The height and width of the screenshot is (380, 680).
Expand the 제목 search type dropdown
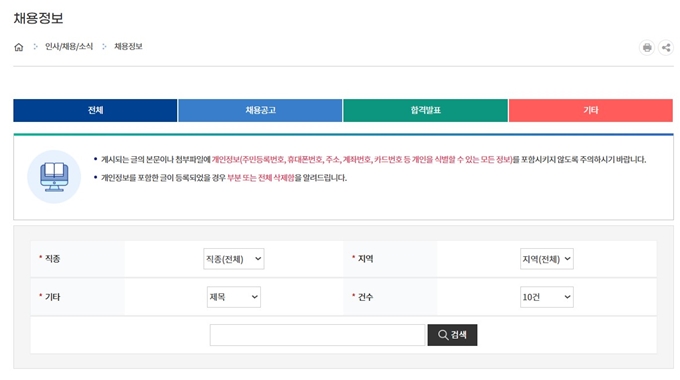(x=234, y=297)
